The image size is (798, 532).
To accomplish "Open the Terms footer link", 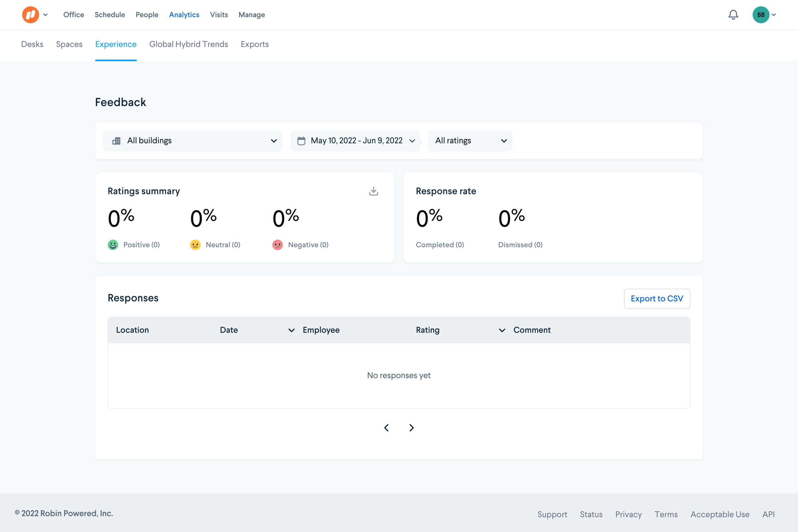I will coord(666,514).
